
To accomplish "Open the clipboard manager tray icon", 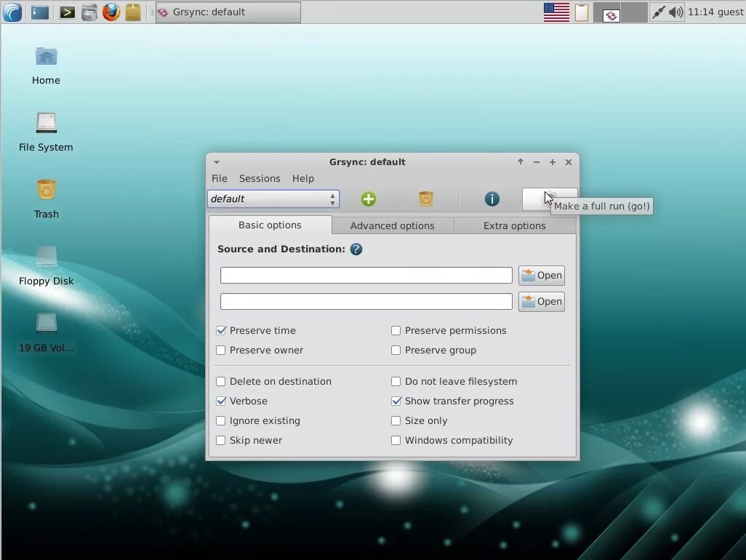I will [x=582, y=12].
